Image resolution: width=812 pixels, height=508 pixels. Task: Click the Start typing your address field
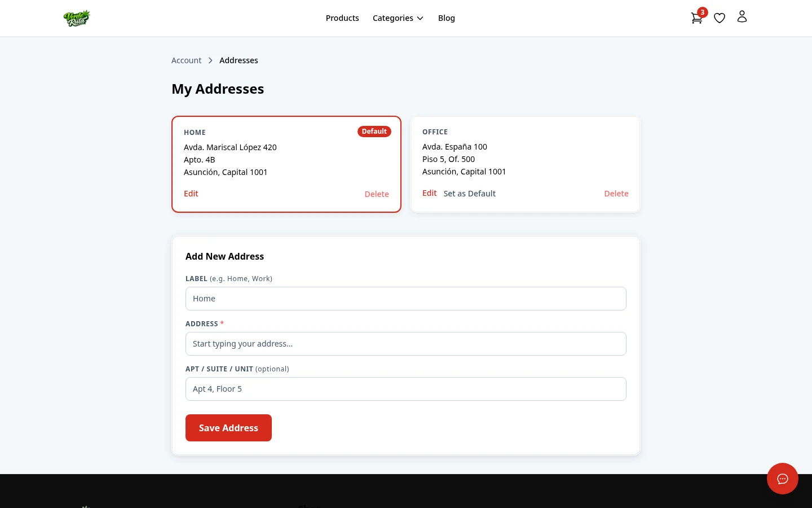click(x=406, y=343)
